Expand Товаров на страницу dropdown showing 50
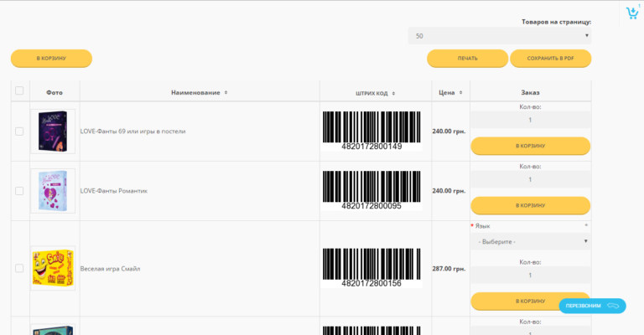644x335 pixels. pos(500,36)
